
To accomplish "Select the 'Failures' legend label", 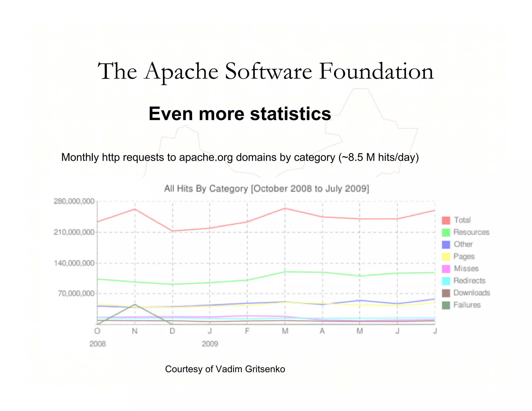I will click(467, 305).
